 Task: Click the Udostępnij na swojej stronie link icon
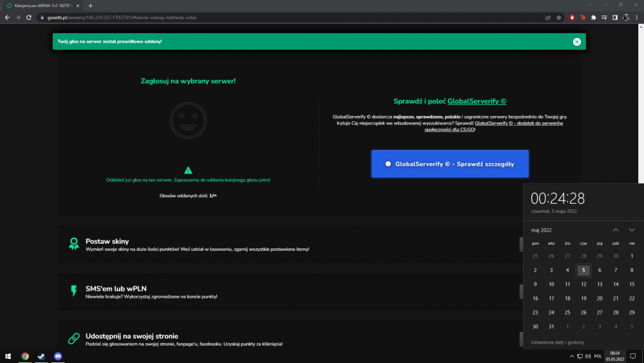[x=74, y=338]
